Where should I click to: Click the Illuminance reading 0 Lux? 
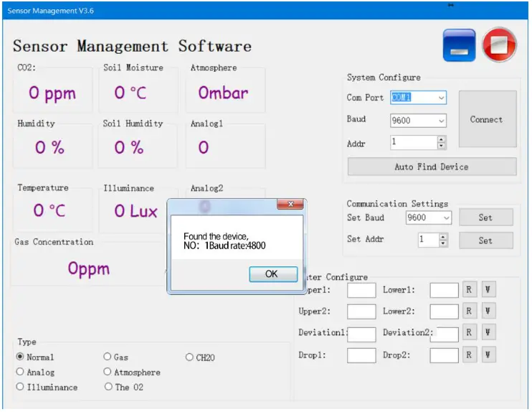click(x=136, y=211)
